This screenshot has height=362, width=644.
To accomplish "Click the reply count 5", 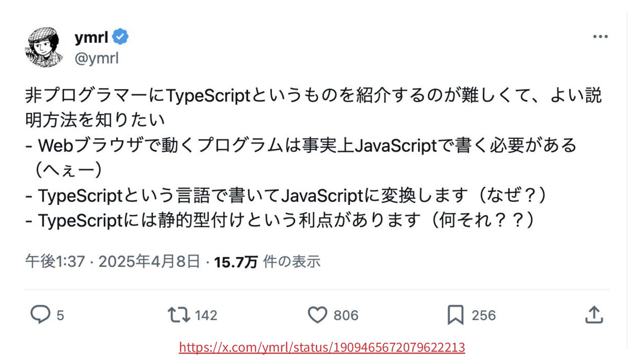I will [60, 316].
